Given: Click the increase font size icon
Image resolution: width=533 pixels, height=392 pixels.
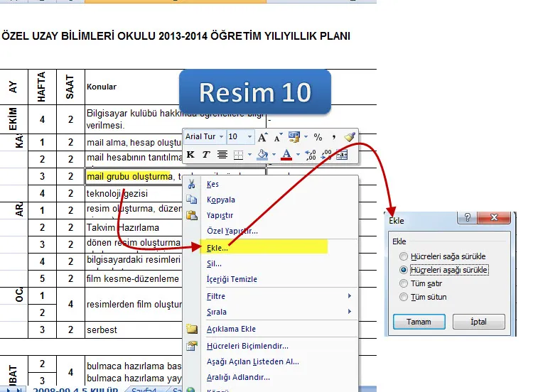Looking at the screenshot, I should [x=262, y=137].
